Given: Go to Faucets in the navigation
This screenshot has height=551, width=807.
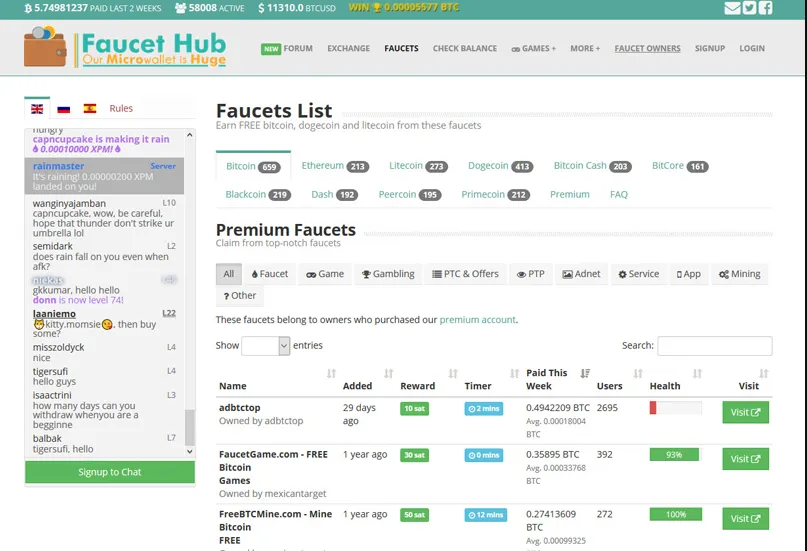Looking at the screenshot, I should (401, 48).
